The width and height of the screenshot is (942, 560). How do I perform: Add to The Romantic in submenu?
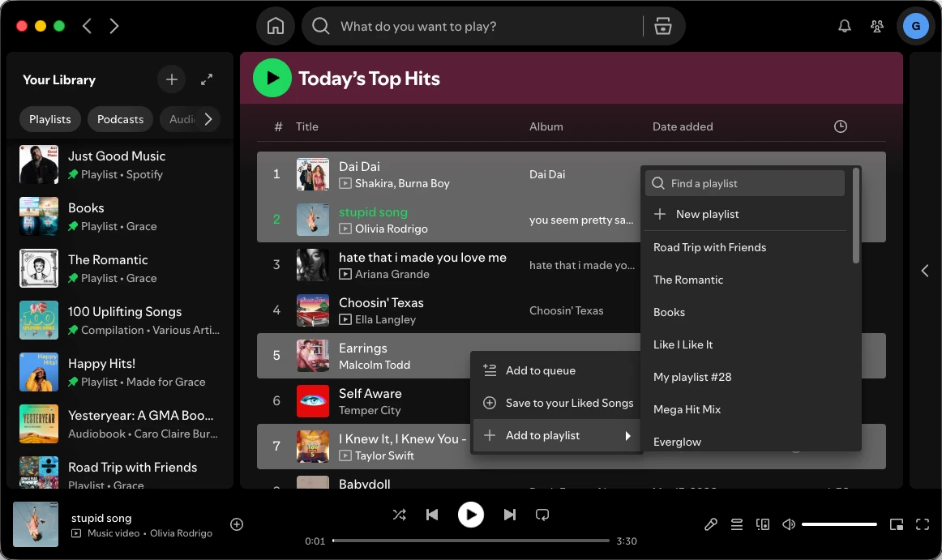coord(745,280)
